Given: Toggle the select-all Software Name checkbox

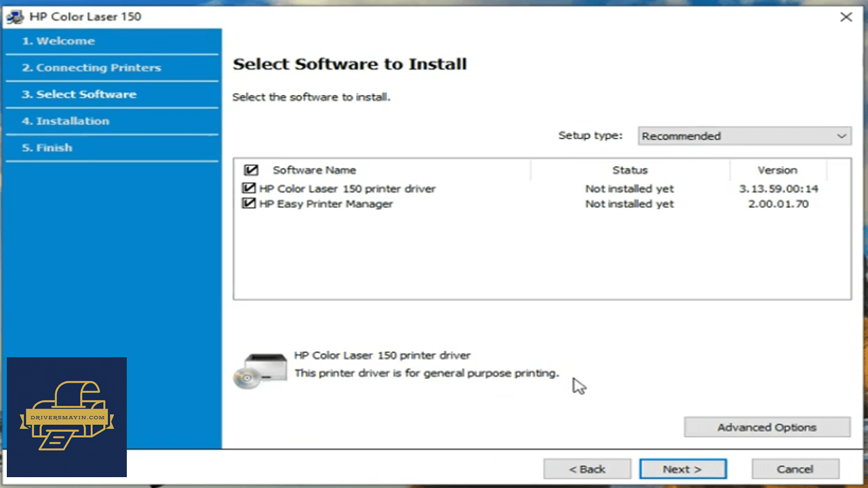Looking at the screenshot, I should point(251,170).
